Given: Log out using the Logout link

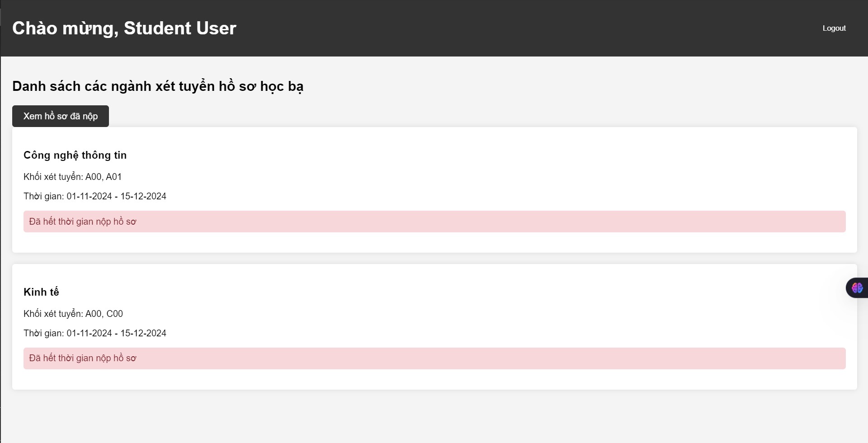Looking at the screenshot, I should pos(834,28).
